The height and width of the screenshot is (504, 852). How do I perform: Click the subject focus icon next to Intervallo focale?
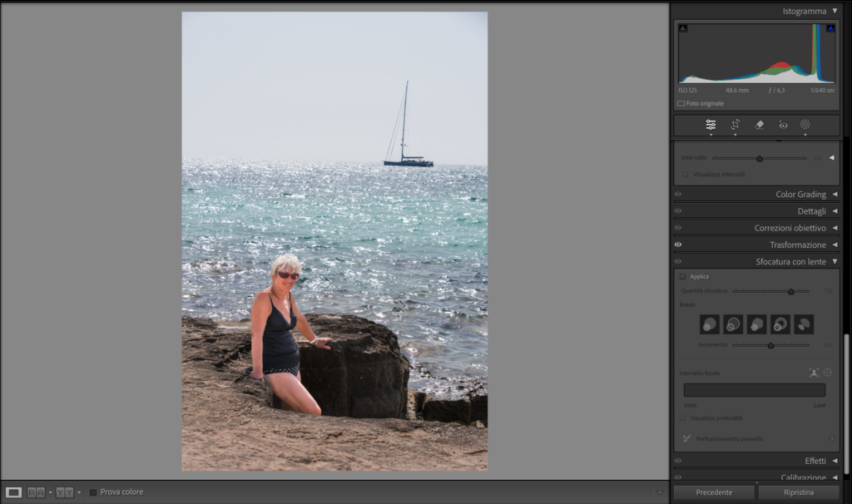(814, 373)
